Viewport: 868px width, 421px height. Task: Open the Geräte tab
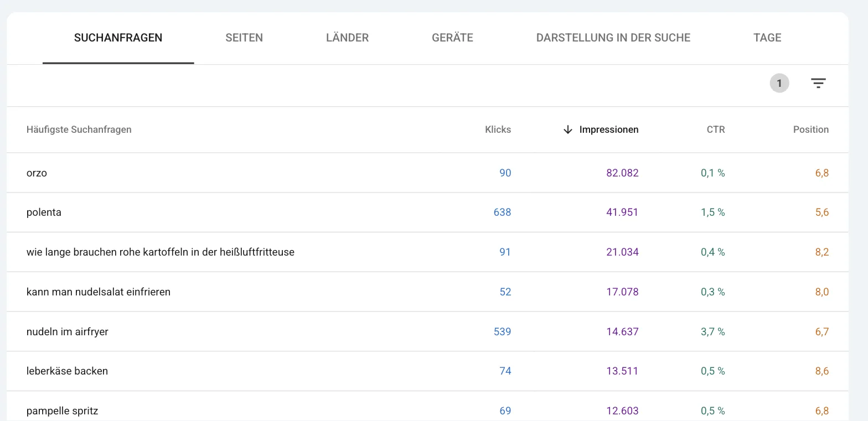click(452, 38)
